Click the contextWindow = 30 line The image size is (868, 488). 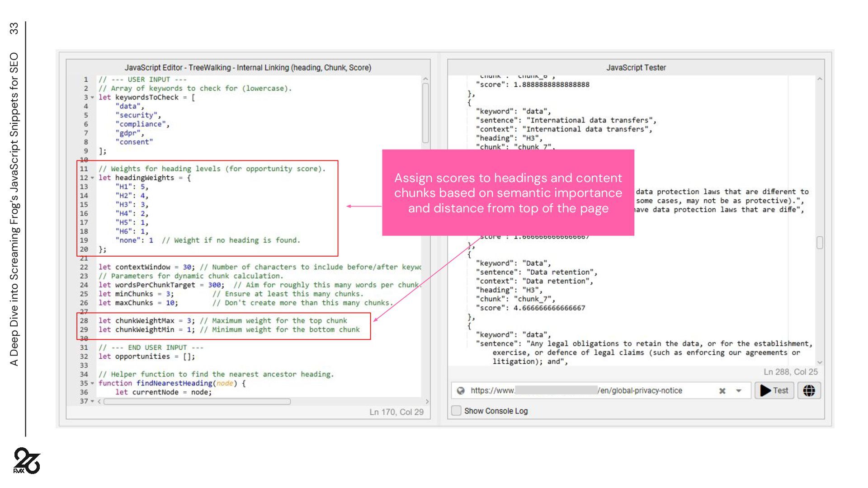[260, 267]
